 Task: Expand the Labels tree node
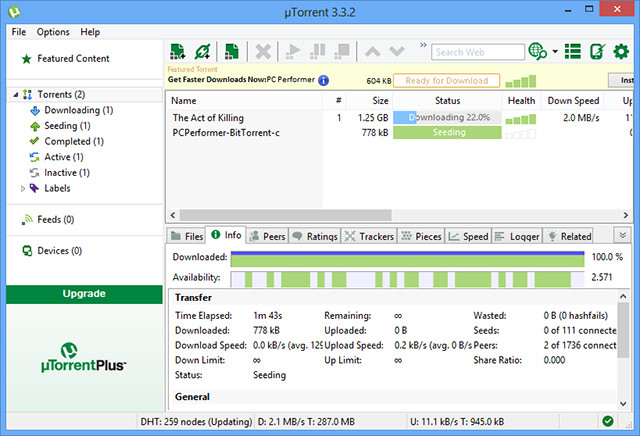coord(24,188)
